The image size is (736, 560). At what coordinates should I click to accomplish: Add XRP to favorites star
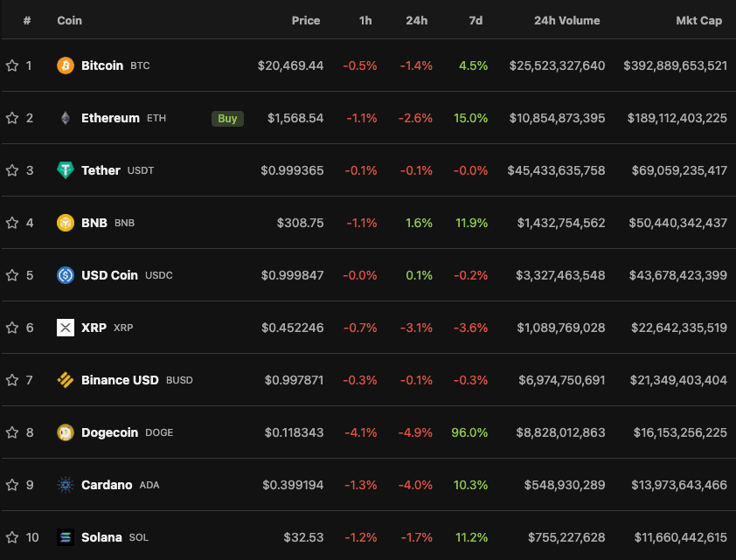[12, 328]
